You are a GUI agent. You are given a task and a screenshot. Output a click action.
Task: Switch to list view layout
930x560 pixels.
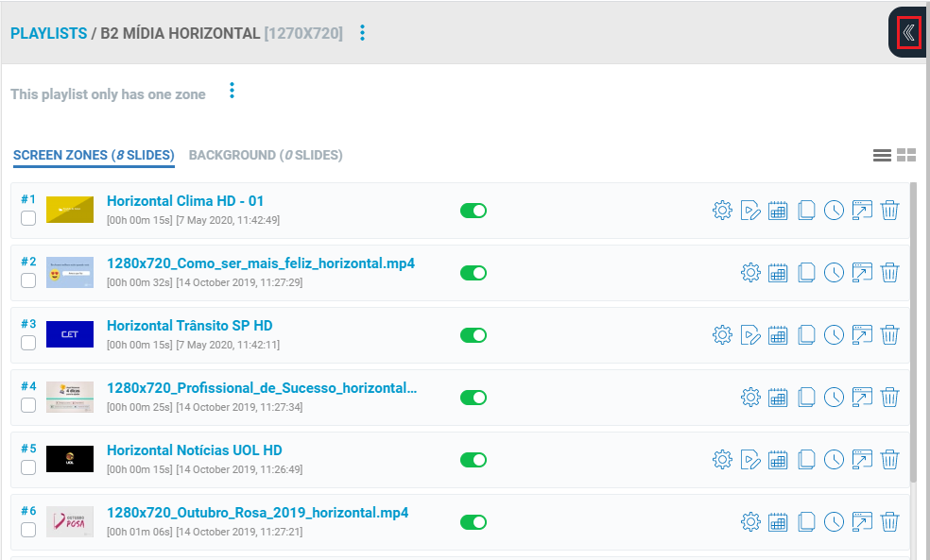tap(882, 155)
